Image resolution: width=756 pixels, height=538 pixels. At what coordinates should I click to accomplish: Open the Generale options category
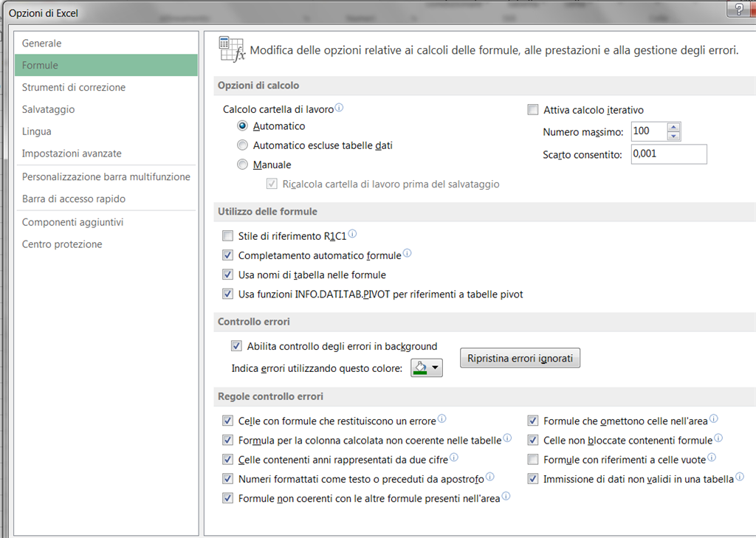106,44
